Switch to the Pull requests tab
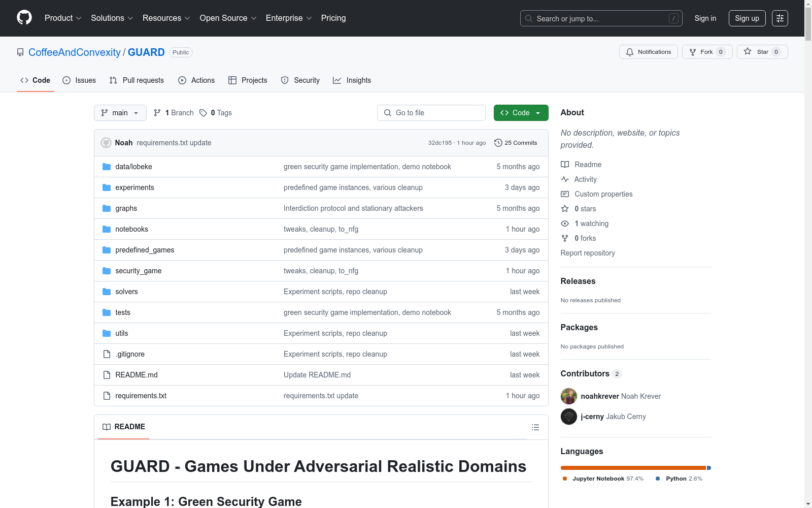Screen dimensions: 812x508 137,80
